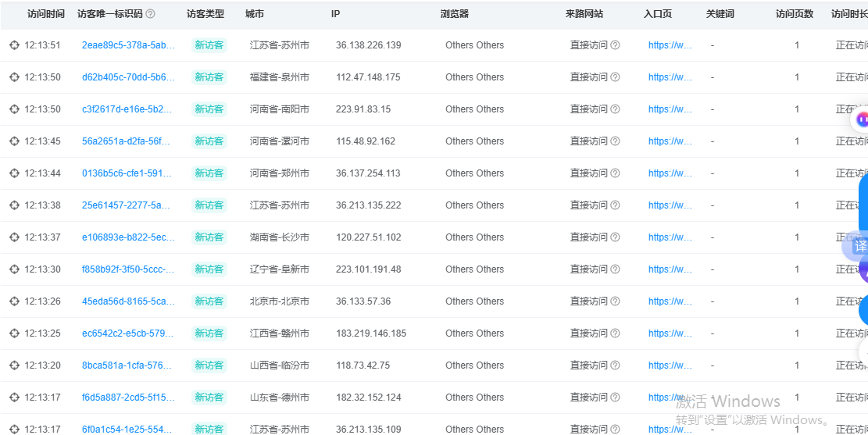Open entry page link in 北京市-北京市 row

tap(670, 301)
